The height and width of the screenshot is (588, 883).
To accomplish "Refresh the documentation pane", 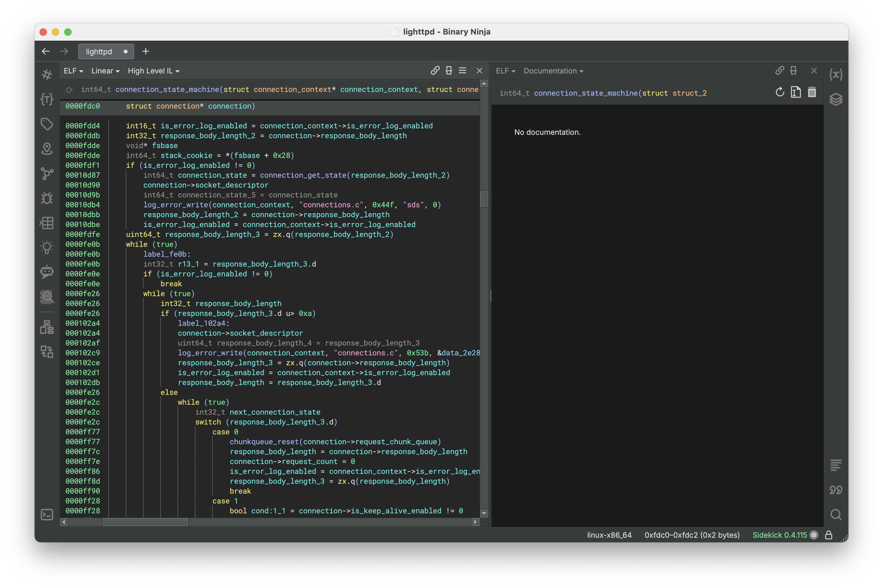I will (x=780, y=92).
